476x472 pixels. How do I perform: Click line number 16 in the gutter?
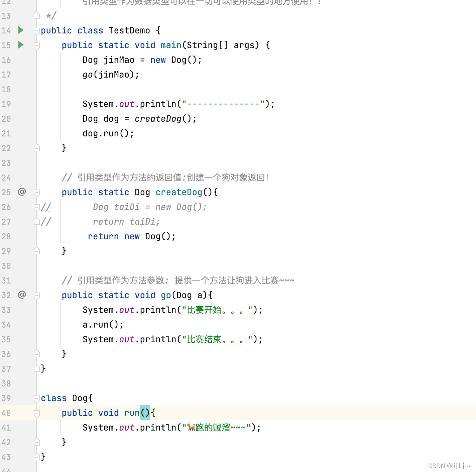pyautogui.click(x=6, y=60)
